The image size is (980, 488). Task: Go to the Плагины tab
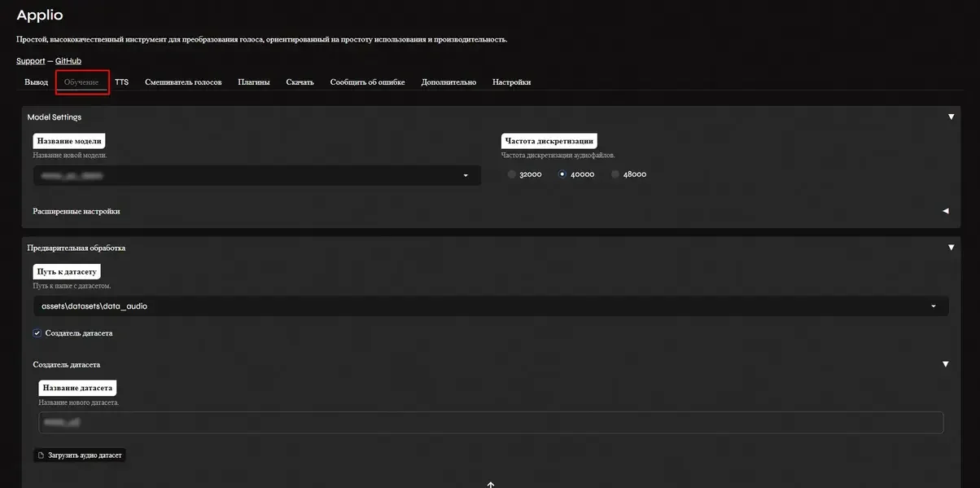pos(254,82)
